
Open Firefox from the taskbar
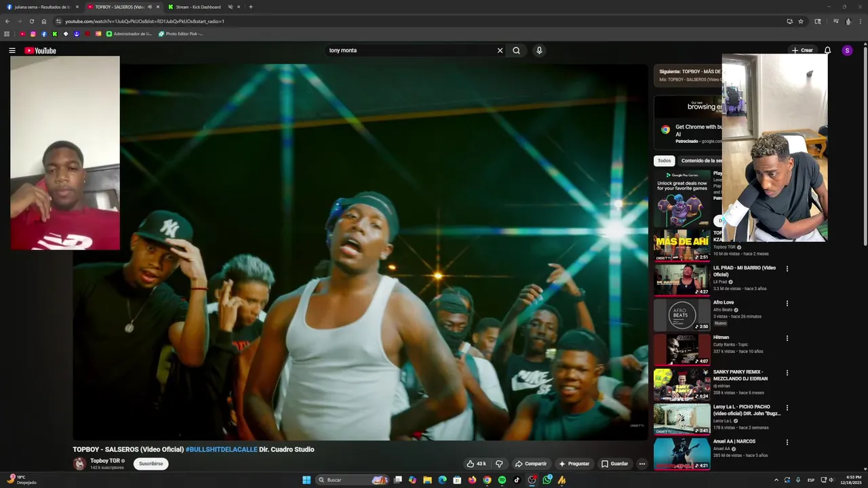[472, 480]
